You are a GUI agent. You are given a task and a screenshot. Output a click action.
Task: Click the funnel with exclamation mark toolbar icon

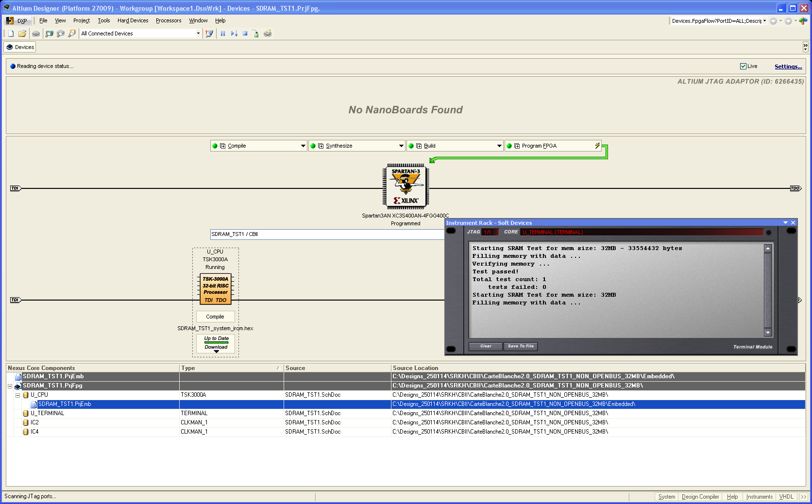209,34
